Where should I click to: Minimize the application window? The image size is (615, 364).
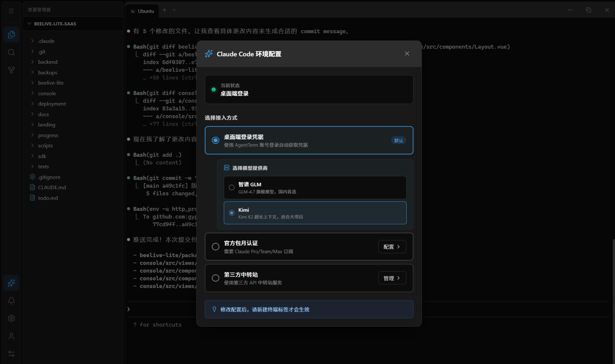click(570, 10)
